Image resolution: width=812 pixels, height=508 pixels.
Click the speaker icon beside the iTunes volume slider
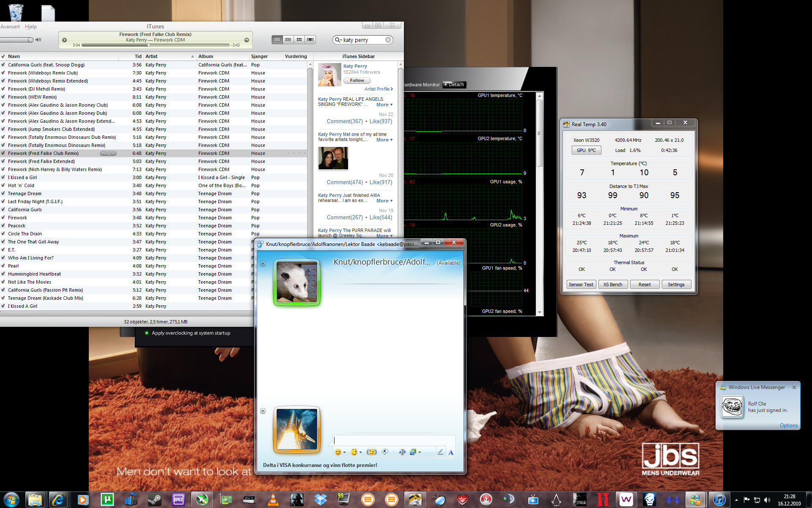click(x=38, y=40)
